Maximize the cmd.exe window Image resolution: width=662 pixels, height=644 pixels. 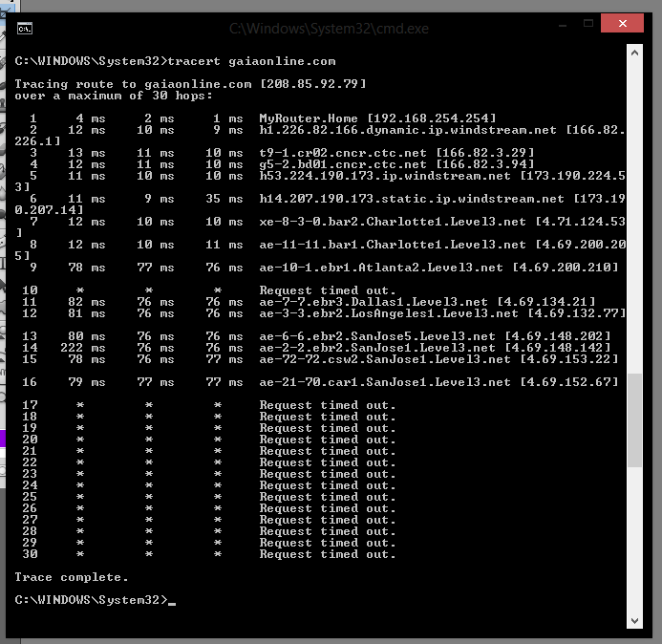(x=588, y=23)
